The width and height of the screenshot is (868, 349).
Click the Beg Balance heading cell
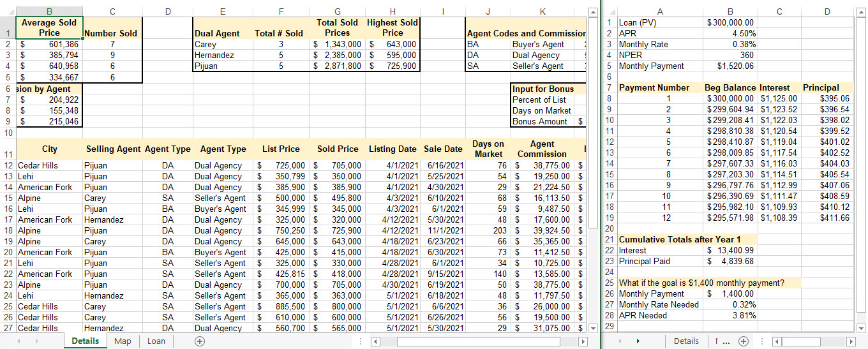pyautogui.click(x=730, y=87)
